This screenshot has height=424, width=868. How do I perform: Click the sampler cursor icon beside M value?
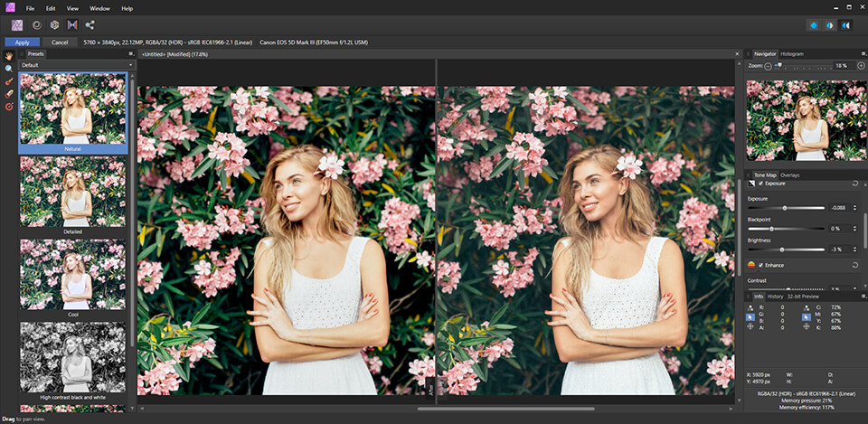(806, 317)
